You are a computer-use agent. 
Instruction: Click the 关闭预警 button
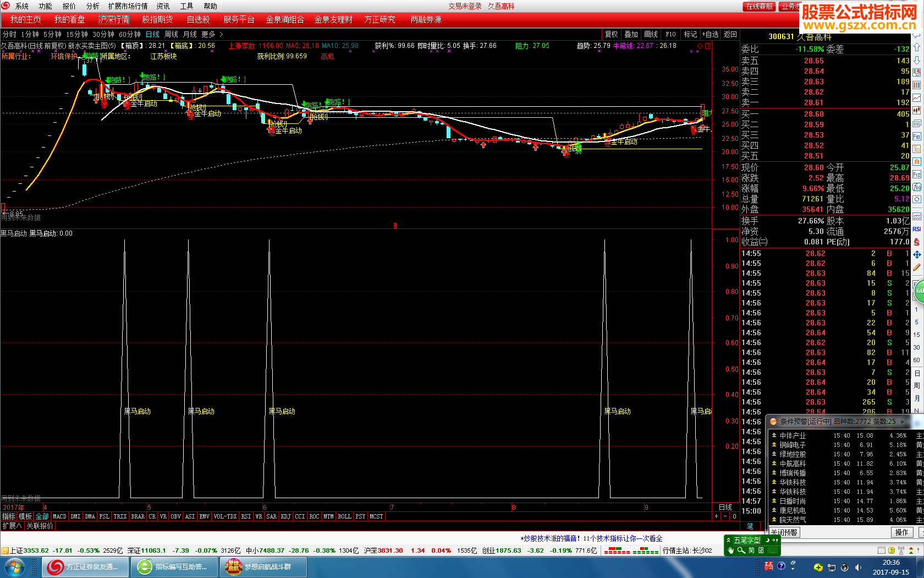(x=784, y=532)
